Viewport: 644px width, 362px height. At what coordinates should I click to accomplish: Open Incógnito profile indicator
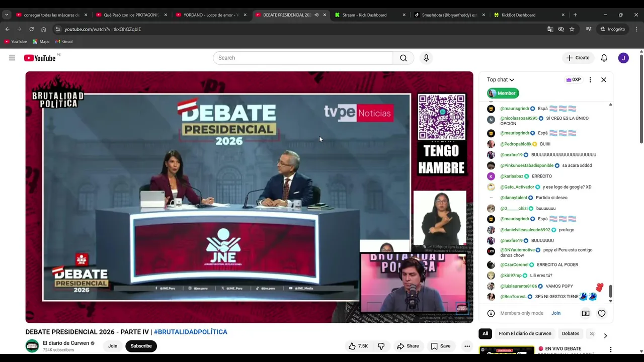[x=612, y=29]
